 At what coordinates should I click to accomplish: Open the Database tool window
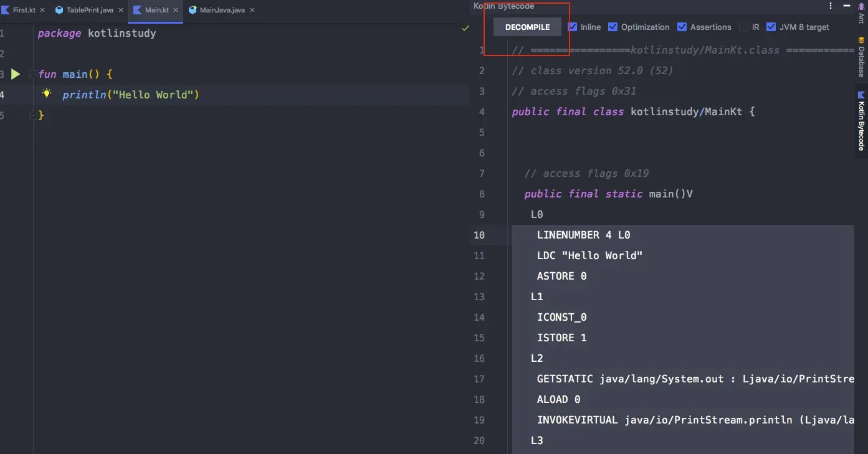pyautogui.click(x=861, y=57)
